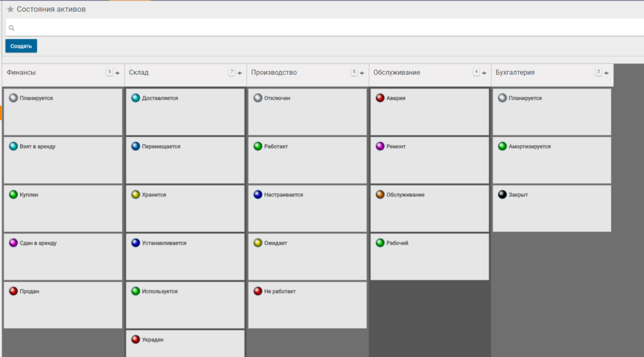The width and height of the screenshot is (644, 357).
Task: Open the Работает state card
Action: [307, 160]
